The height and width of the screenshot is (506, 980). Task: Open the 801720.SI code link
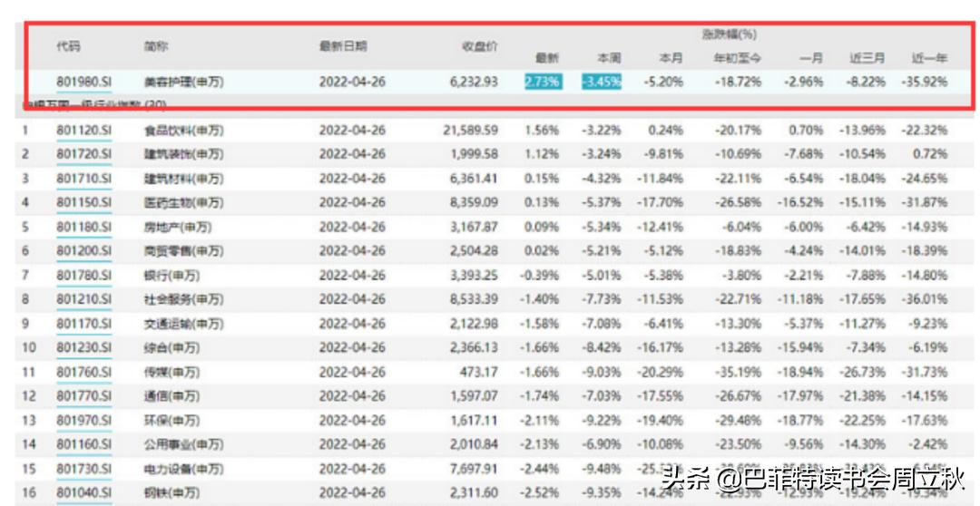(83, 154)
